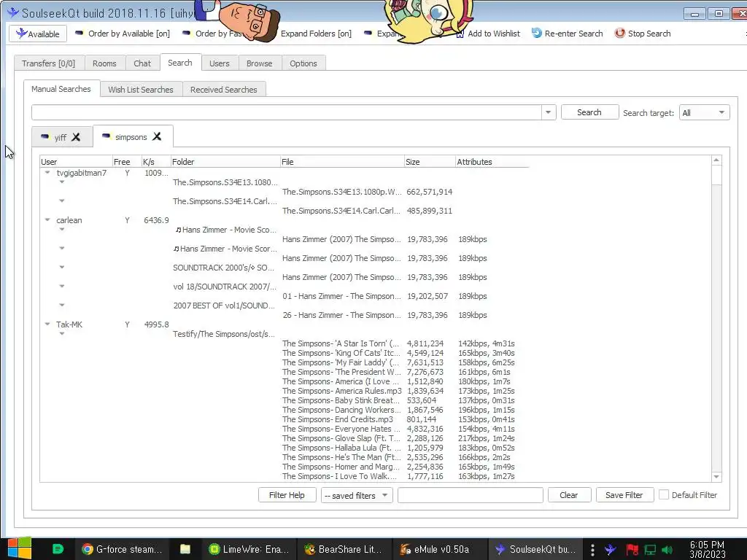Switch to the yiff search tab

(60, 137)
